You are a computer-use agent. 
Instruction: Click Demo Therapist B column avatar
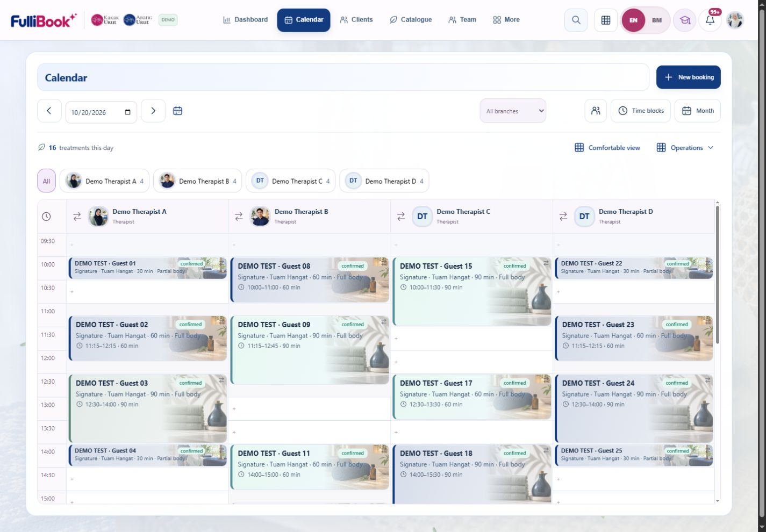tap(260, 217)
